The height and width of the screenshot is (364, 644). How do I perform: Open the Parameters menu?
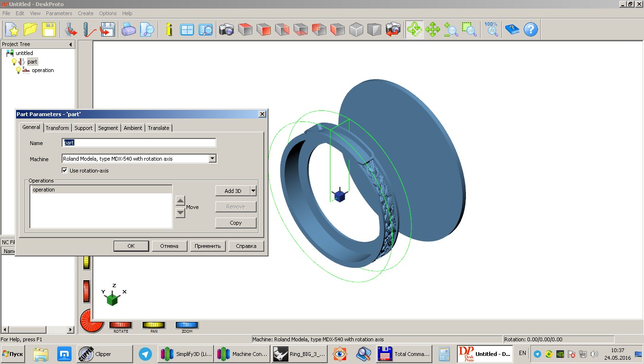(59, 13)
